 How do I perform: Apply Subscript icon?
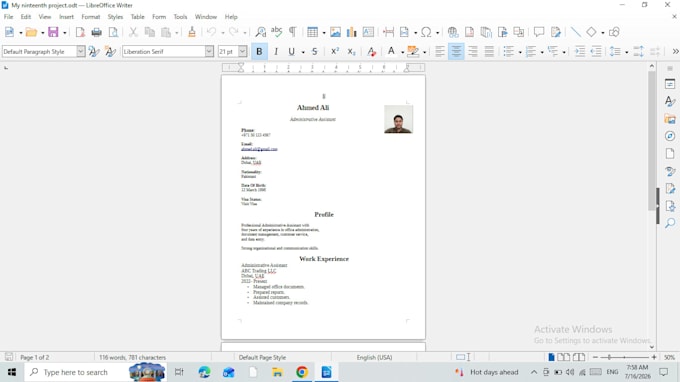(x=351, y=52)
